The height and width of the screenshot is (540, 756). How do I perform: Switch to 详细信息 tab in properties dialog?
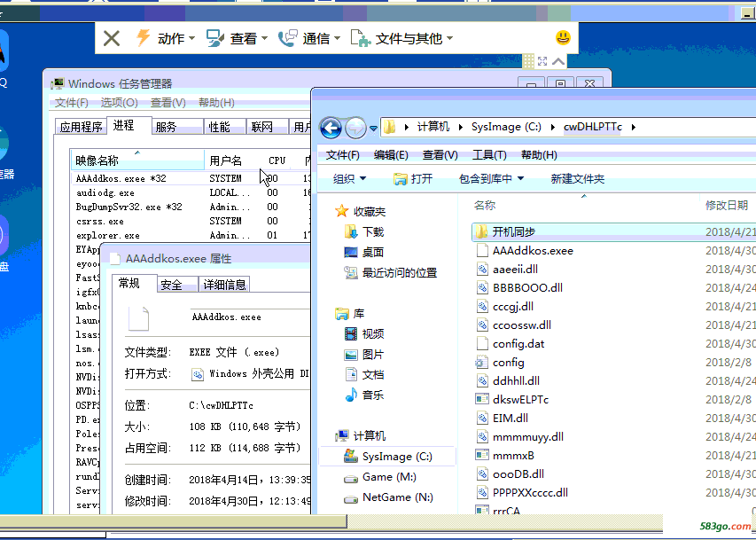coord(224,285)
